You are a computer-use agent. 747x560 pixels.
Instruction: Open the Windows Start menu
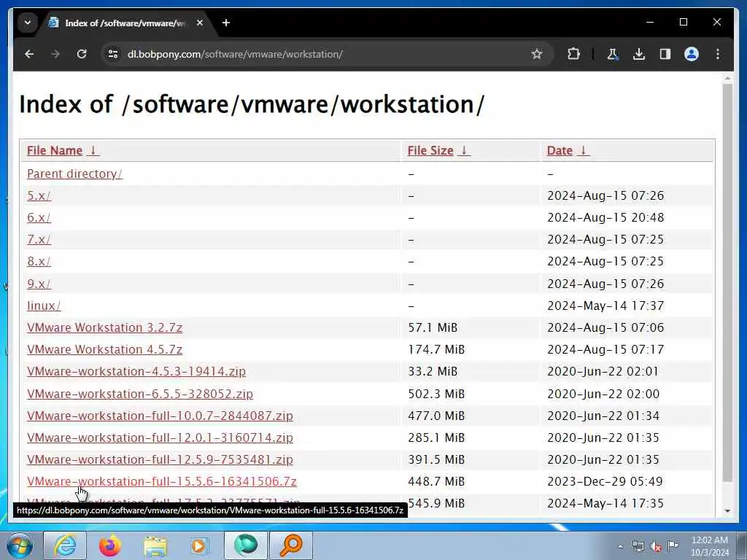(20, 545)
